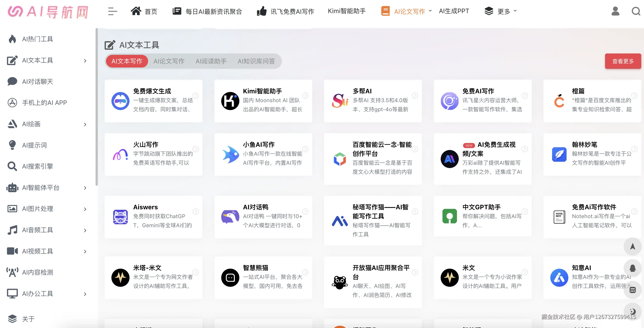Open the search magnifier icon
The height and width of the screenshot is (328, 644).
(636, 11)
